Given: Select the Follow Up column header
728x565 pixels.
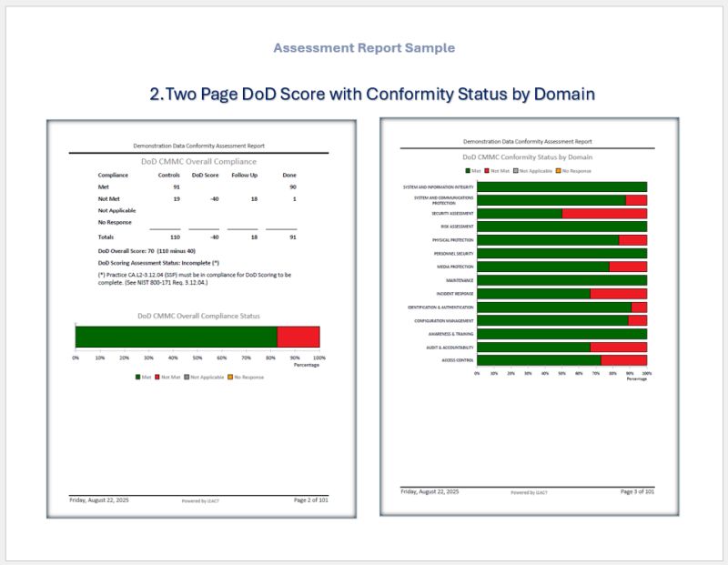Looking at the screenshot, I should click(244, 175).
